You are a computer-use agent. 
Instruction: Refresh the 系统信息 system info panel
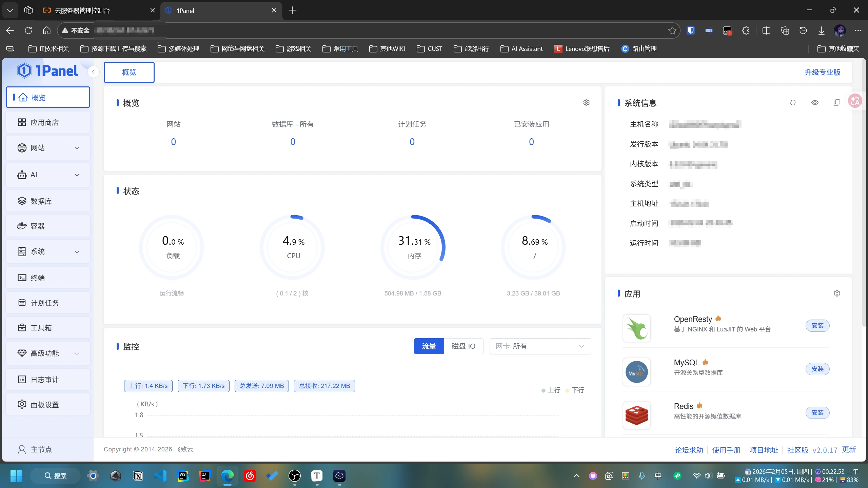(x=793, y=103)
